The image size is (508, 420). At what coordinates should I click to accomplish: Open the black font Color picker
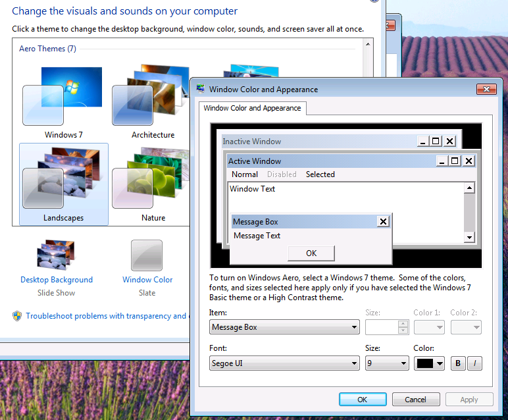(430, 363)
